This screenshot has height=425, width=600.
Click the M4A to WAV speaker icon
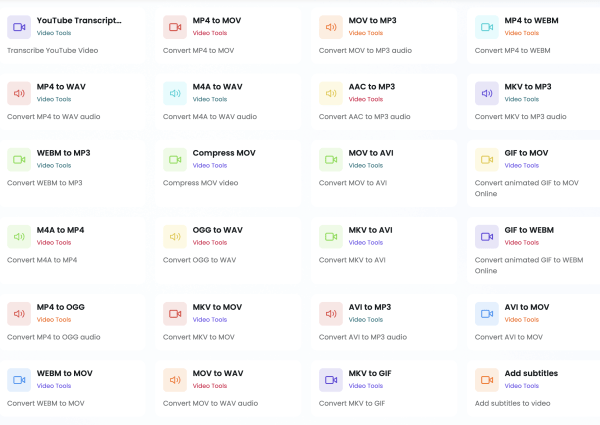coord(175,94)
